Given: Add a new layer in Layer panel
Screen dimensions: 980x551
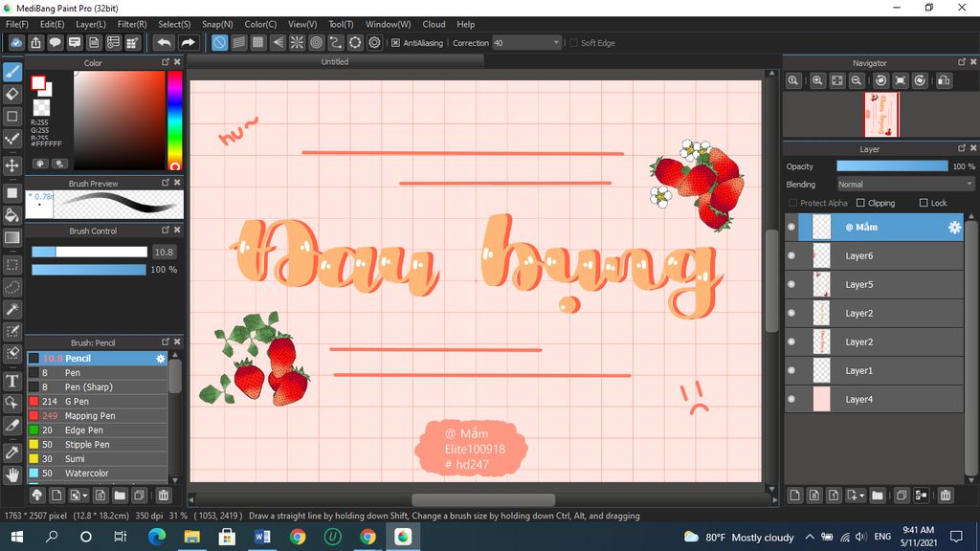Looking at the screenshot, I should (794, 496).
